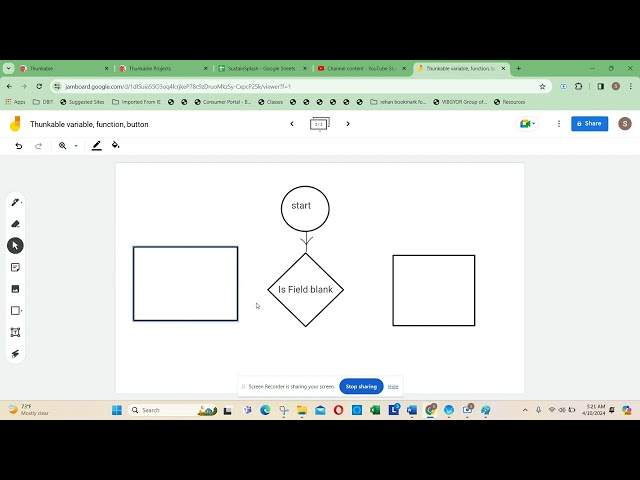640x480 pixels.
Task: Select the right blank rectangle
Action: click(434, 291)
